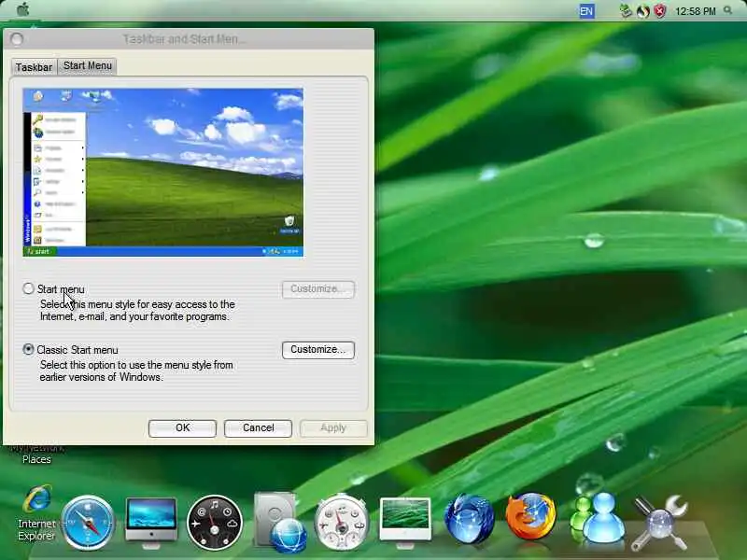This screenshot has height=560, width=747.
Task: Open Internet Explorer desktop shortcut
Action: pos(36,513)
